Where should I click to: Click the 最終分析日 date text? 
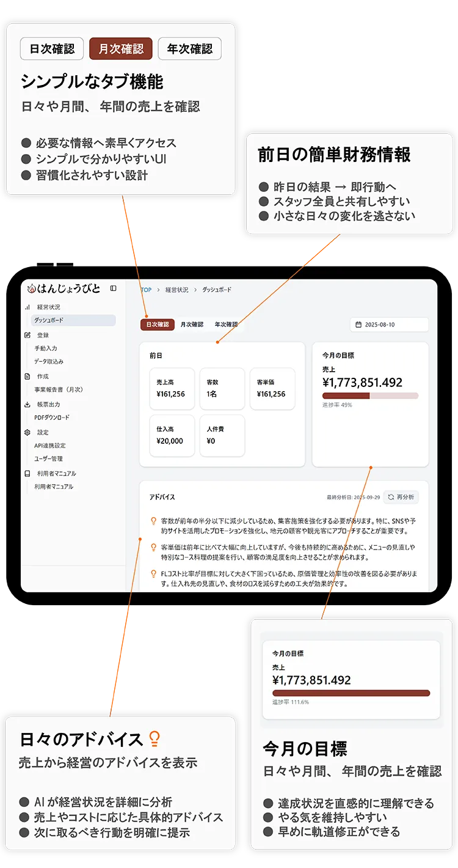pos(353,498)
